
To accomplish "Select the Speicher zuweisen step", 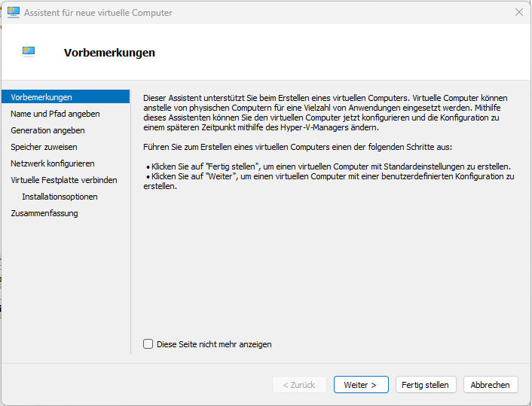I will click(44, 147).
